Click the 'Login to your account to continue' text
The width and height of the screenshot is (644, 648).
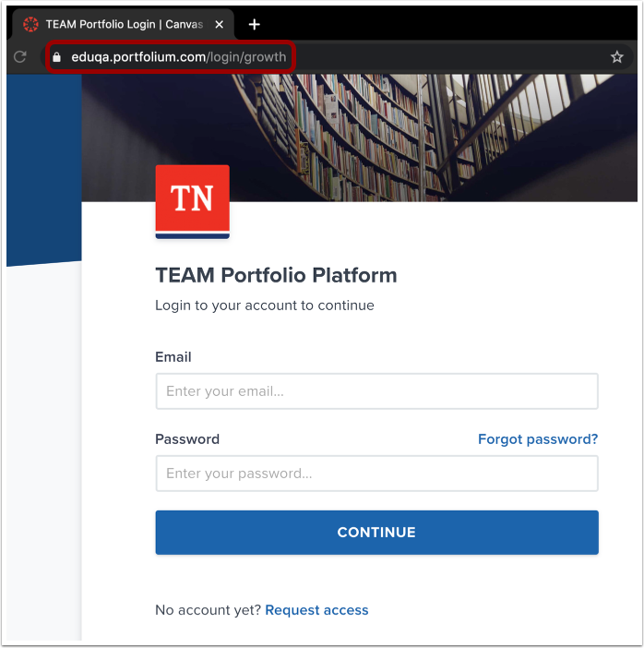point(265,306)
